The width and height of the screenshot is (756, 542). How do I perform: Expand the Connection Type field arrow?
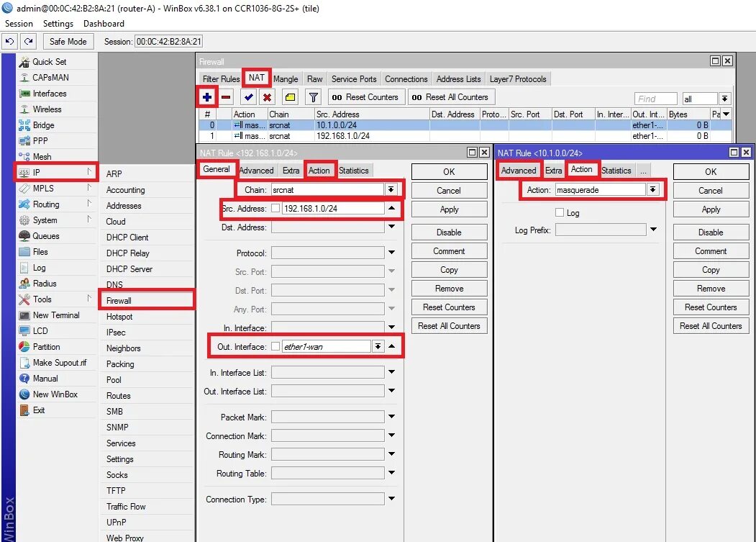click(x=391, y=498)
